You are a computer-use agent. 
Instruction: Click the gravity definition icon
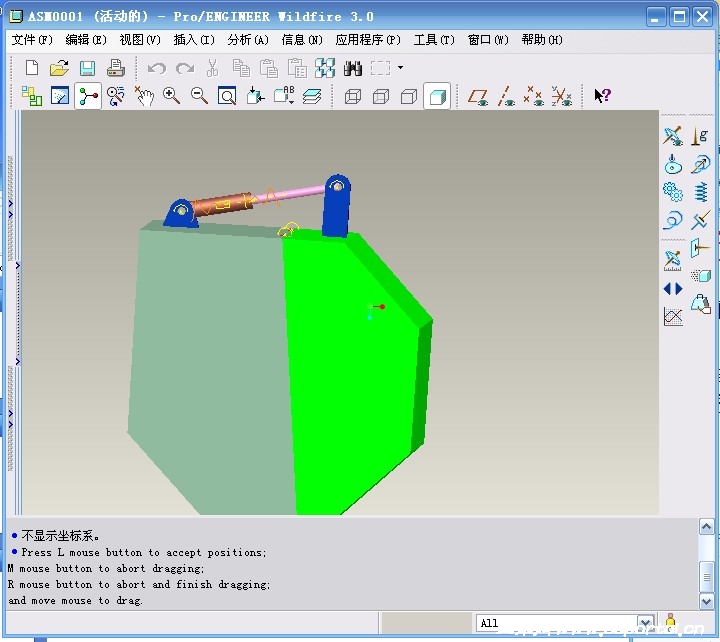coord(700,136)
